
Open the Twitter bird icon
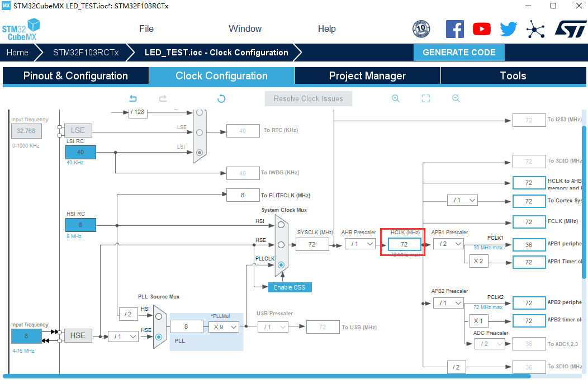coord(508,29)
